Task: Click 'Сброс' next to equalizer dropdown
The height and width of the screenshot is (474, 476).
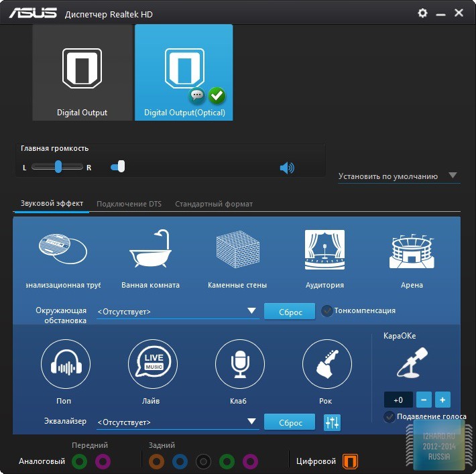Action: 290,422
